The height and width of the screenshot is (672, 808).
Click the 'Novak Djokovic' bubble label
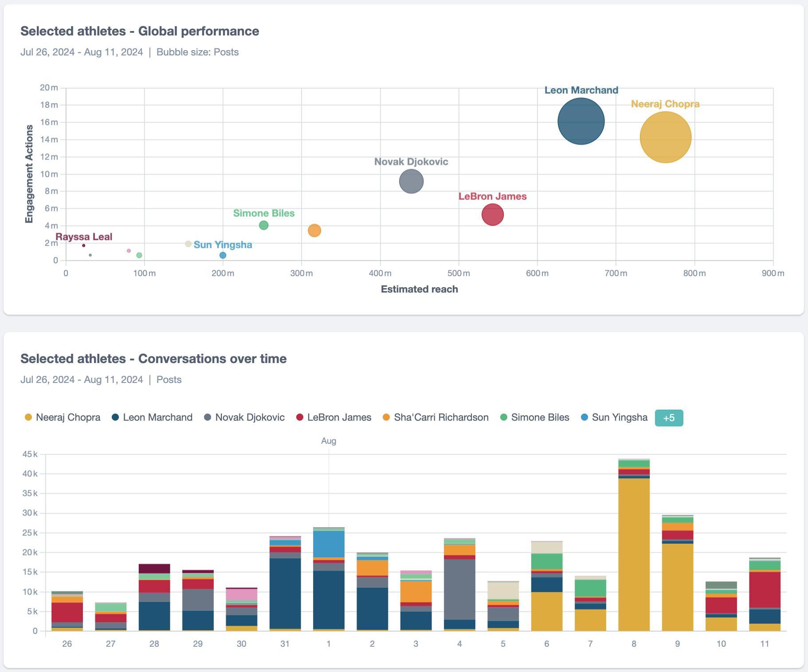pyautogui.click(x=411, y=162)
